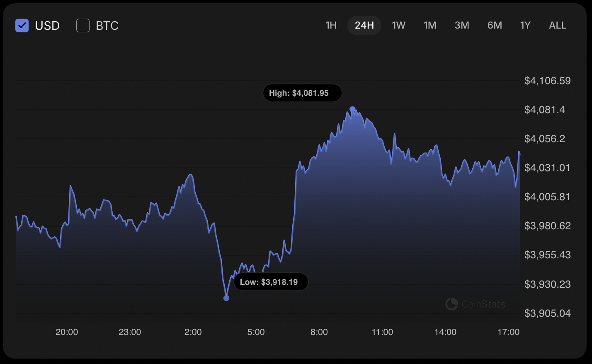This screenshot has width=592, height=364.
Task: Click the CoinStats logo icon
Action: coord(451,304)
